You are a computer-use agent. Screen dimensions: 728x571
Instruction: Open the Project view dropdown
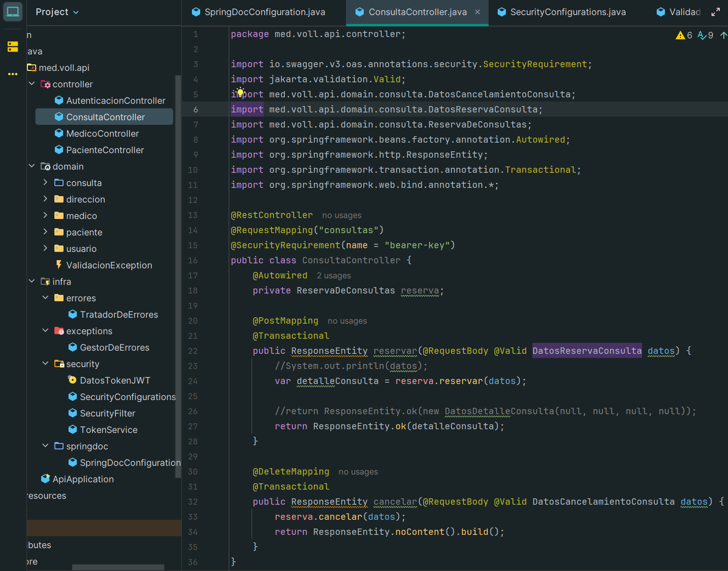click(57, 12)
